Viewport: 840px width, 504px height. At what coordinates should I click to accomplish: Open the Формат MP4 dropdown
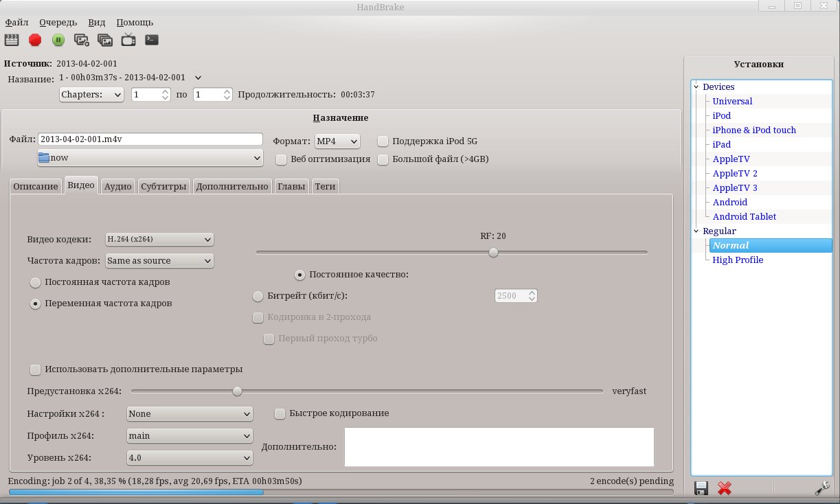point(337,141)
